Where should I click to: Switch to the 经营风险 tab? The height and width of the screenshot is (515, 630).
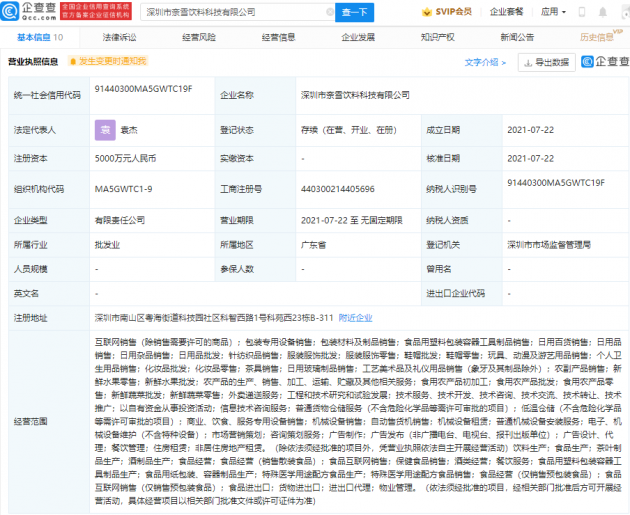[198, 37]
